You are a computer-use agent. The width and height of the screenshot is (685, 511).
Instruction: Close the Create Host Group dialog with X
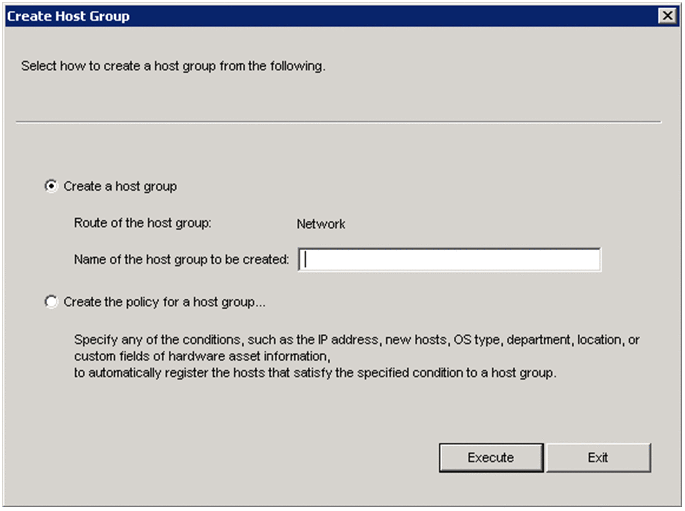tap(667, 16)
